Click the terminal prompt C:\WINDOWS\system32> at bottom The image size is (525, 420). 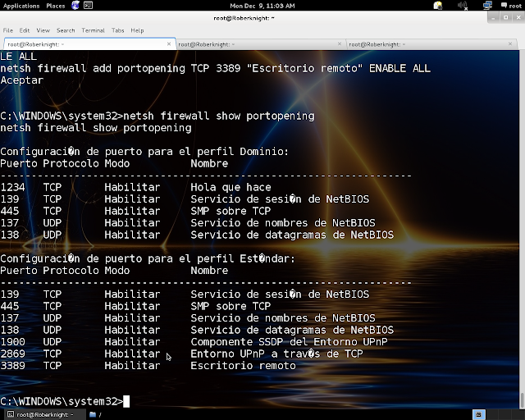[62, 401]
